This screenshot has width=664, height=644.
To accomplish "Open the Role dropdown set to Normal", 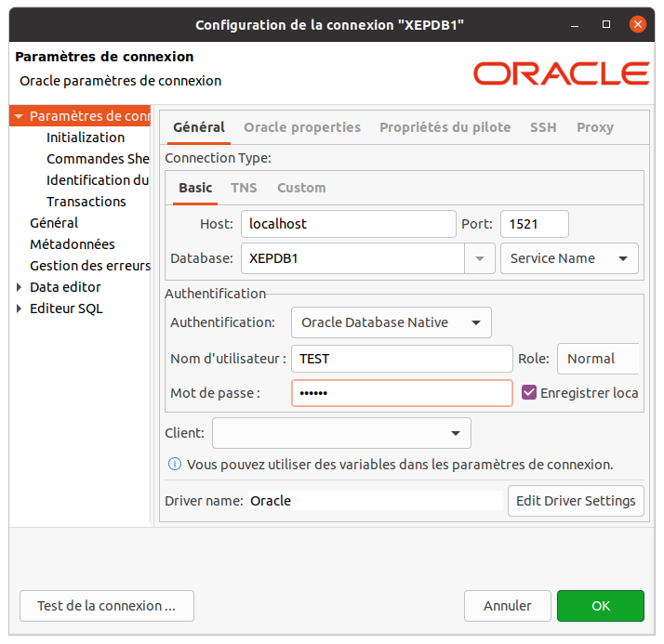I will (598, 359).
